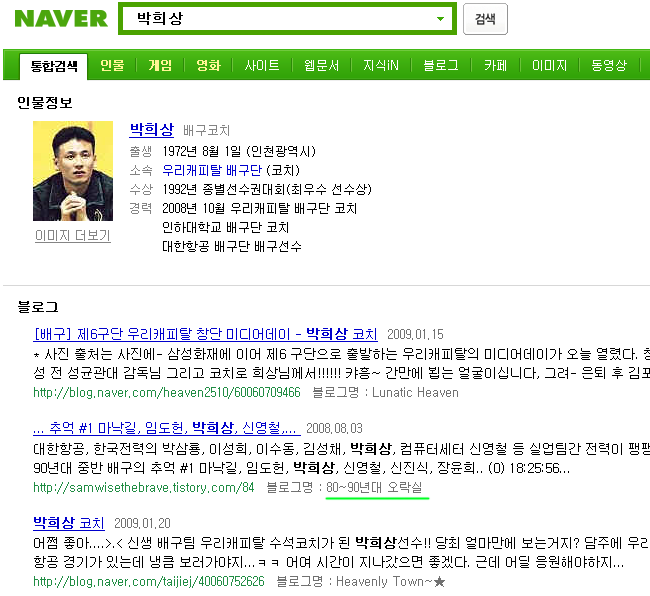Image resolution: width=650 pixels, height=596 pixels.
Task: Click the 검색 search button
Action: tap(485, 19)
